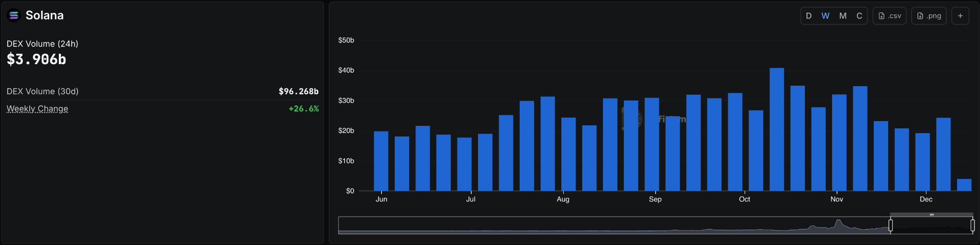Export the chart as .png
Screen dimensions: 980x245
pos(929,16)
